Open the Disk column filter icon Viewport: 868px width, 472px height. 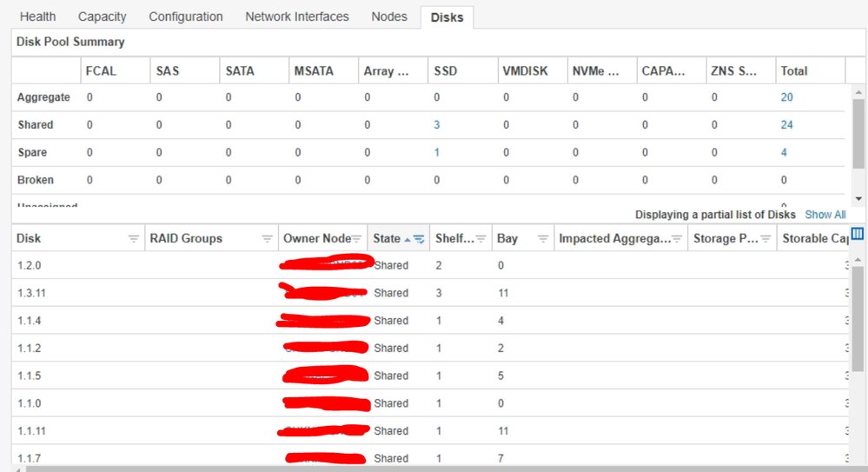(x=134, y=239)
